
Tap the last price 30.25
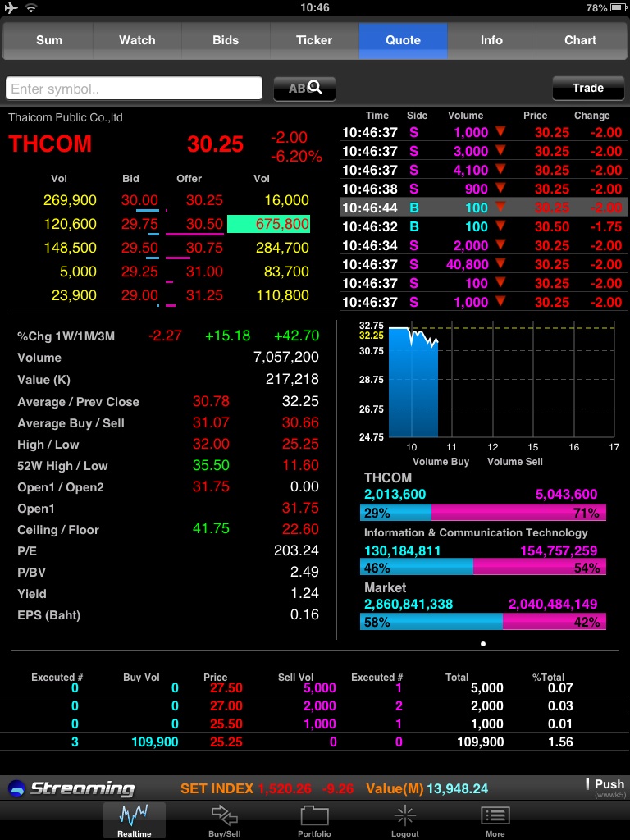216,144
